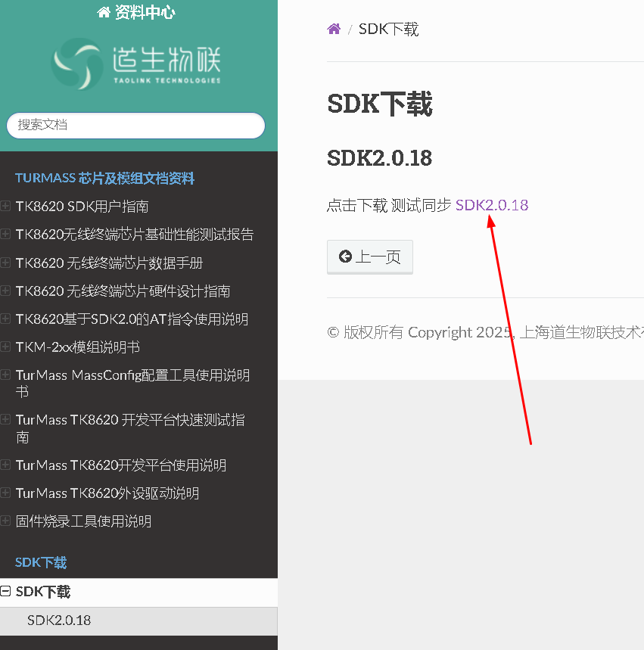Viewport: 644px width, 650px height.
Task: Open TKM-2xx模组说明书 page
Action: 77,347
